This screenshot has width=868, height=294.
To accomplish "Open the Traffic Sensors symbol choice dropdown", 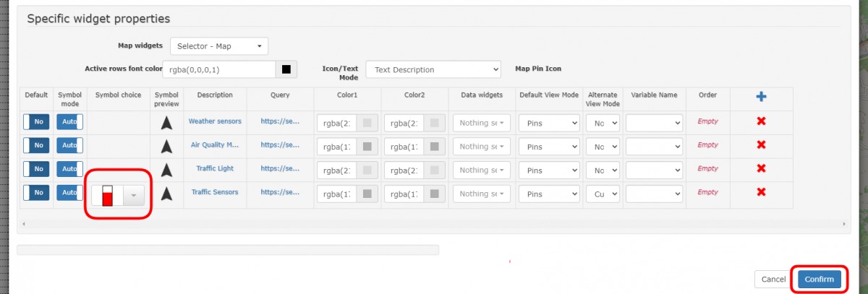I will click(133, 195).
